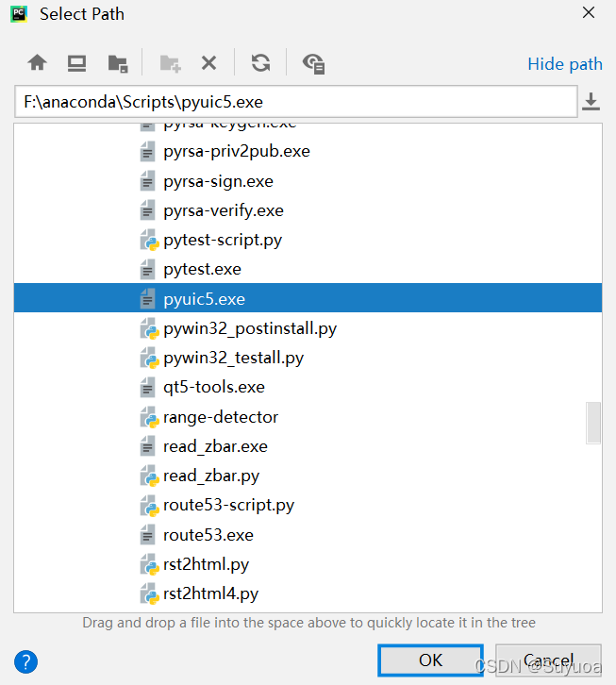Click file icon beside qt5-tools.exe

148,387
